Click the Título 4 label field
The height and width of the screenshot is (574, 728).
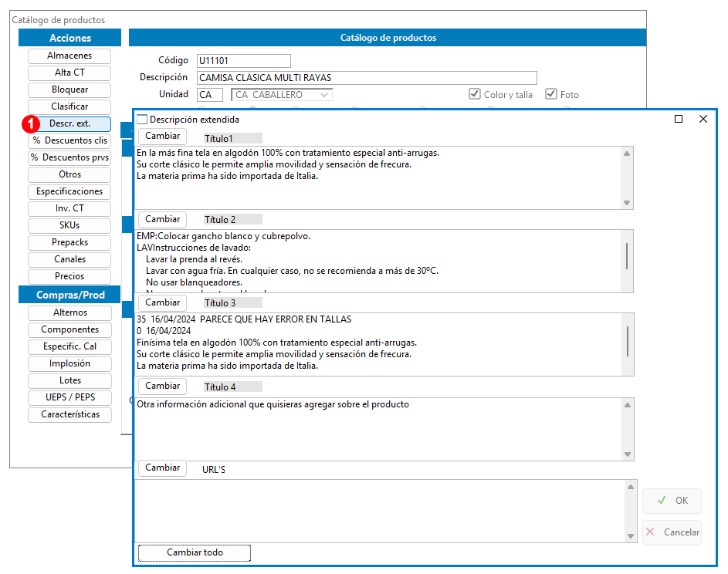(x=232, y=387)
